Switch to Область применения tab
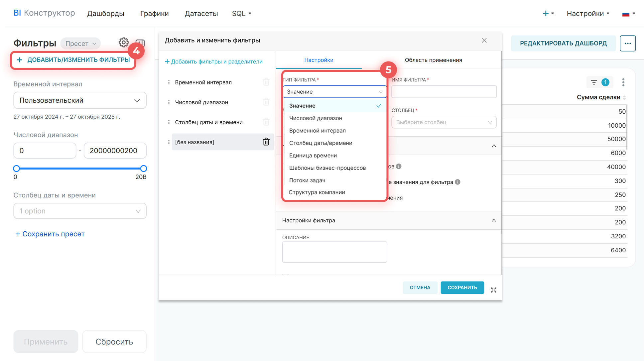 pyautogui.click(x=433, y=60)
